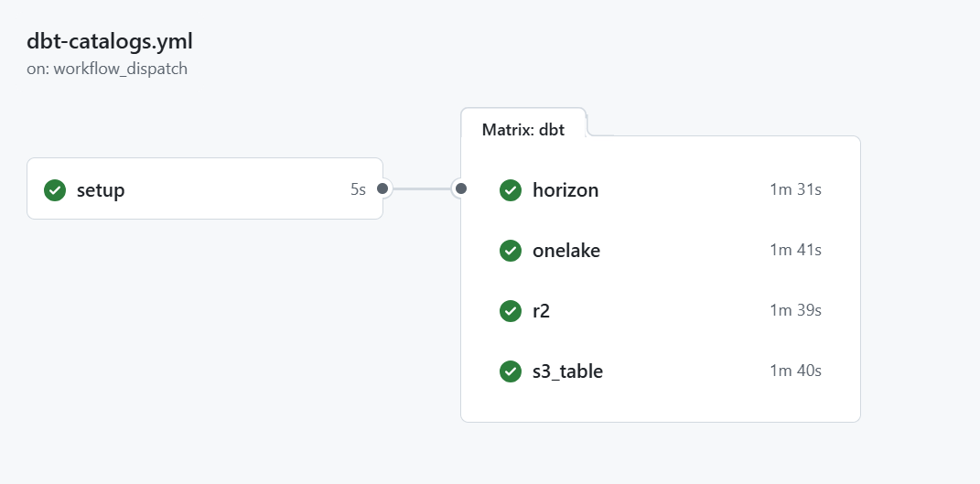Click the green check icon for s3_table
980x484 pixels.
tap(511, 371)
